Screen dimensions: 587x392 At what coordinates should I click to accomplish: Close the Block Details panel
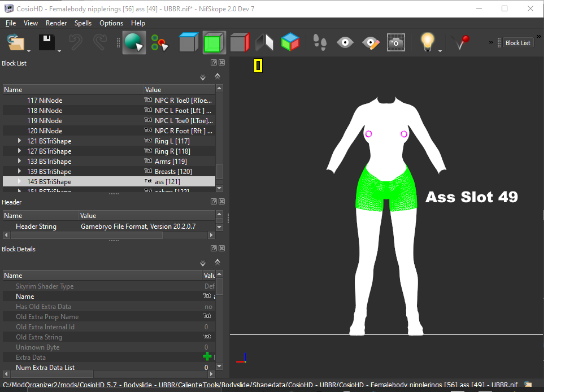click(221, 248)
